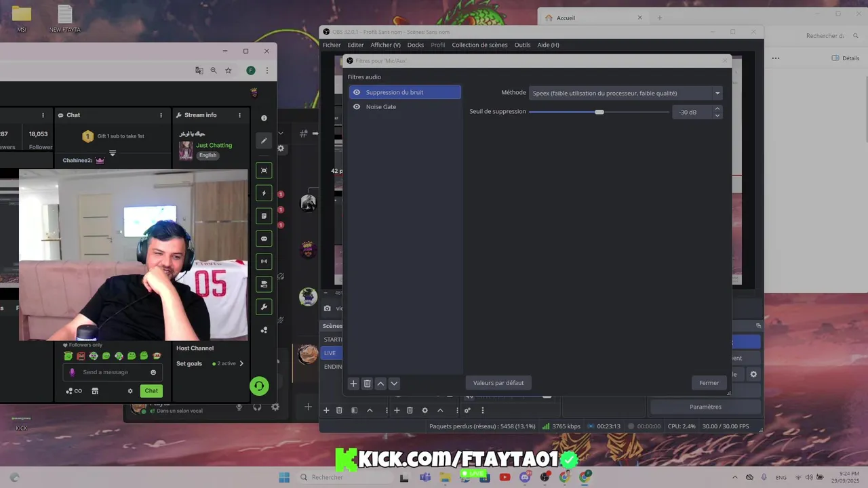Remove source with trash icon in Sources dock
The width and height of the screenshot is (868, 488).
coord(410,410)
